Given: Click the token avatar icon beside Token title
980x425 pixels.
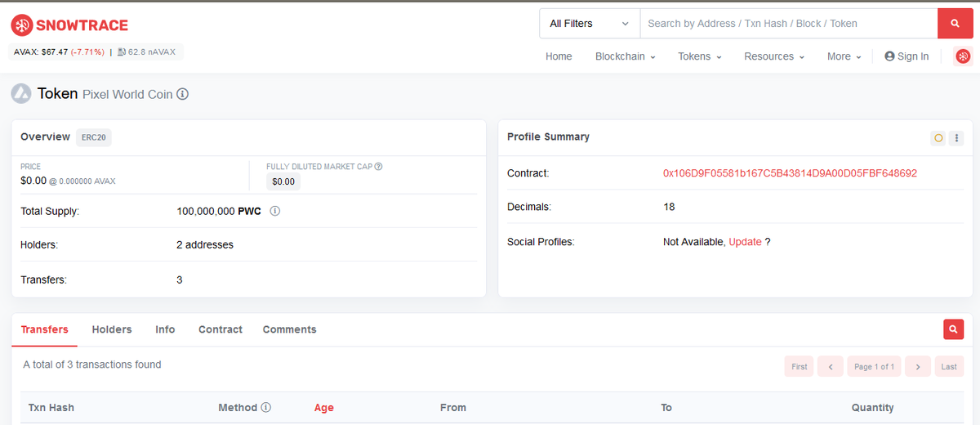Looking at the screenshot, I should [20, 93].
